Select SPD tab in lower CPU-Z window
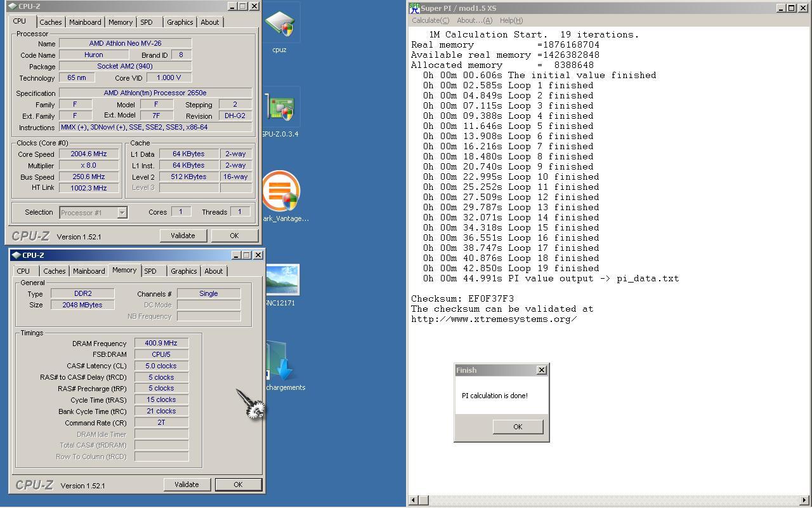The width and height of the screenshot is (812, 508). tap(150, 271)
